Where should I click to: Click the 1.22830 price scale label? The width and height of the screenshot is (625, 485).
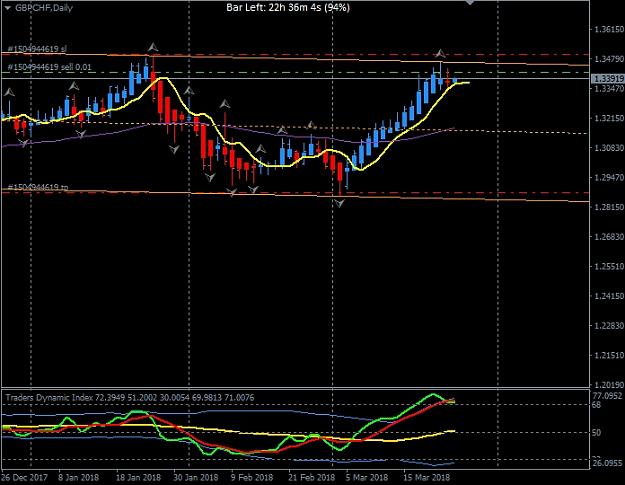pyautogui.click(x=608, y=326)
